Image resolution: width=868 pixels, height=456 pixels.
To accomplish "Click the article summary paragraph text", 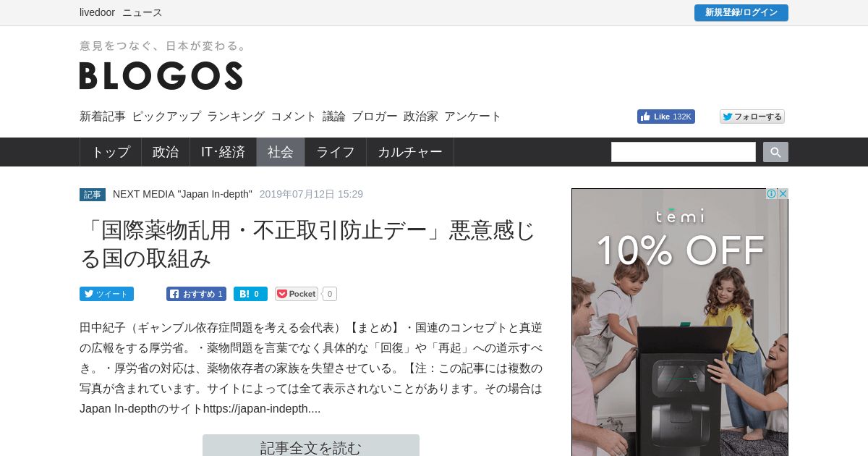I will click(311, 368).
